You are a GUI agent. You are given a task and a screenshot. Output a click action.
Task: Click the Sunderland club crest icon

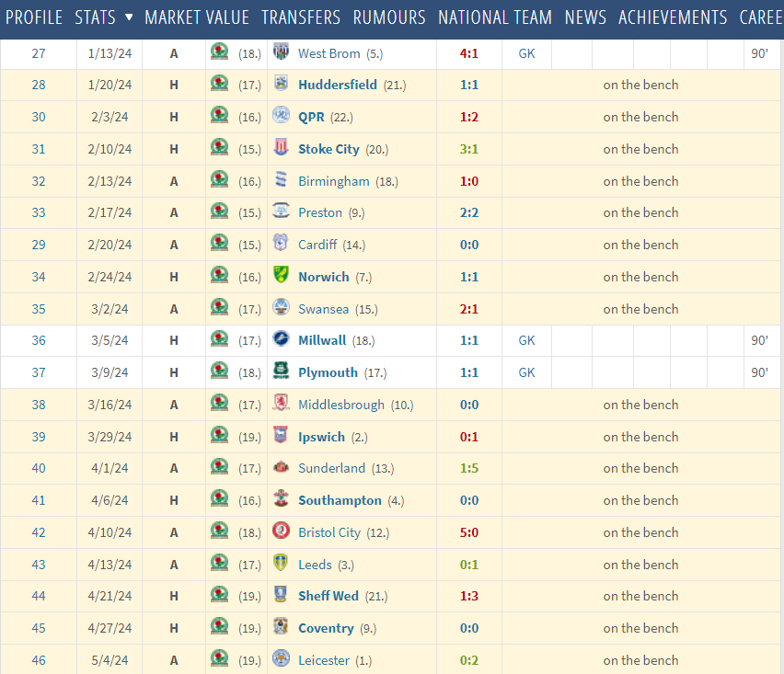[x=281, y=466]
